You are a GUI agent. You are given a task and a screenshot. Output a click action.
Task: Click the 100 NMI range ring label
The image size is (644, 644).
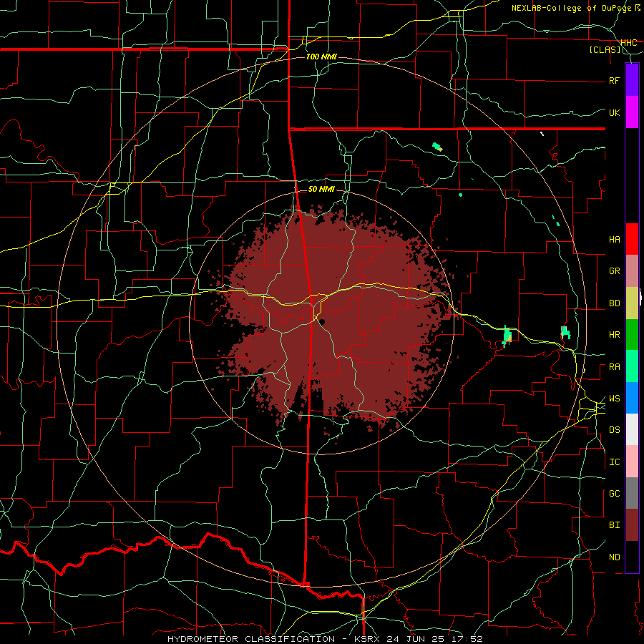click(x=321, y=57)
